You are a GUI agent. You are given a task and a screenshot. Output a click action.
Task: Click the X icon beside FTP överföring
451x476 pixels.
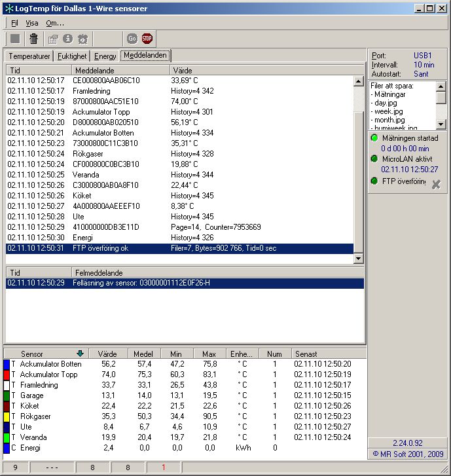[x=436, y=185]
